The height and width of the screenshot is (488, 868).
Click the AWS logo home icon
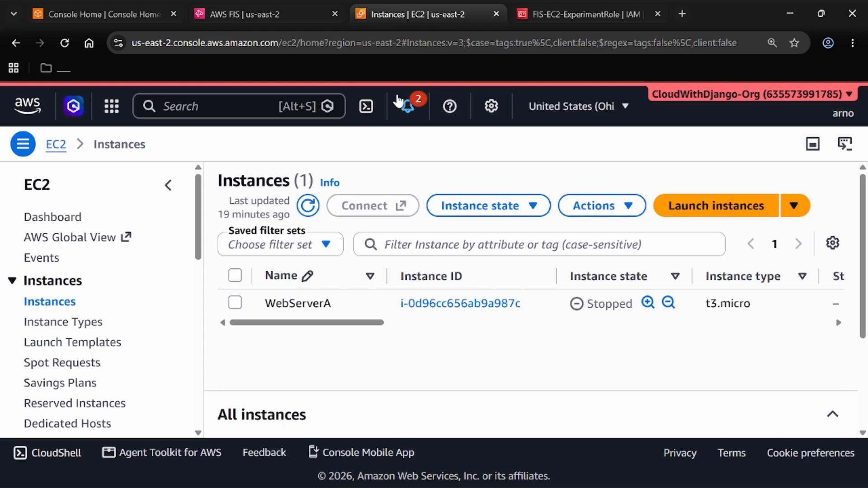click(x=27, y=106)
